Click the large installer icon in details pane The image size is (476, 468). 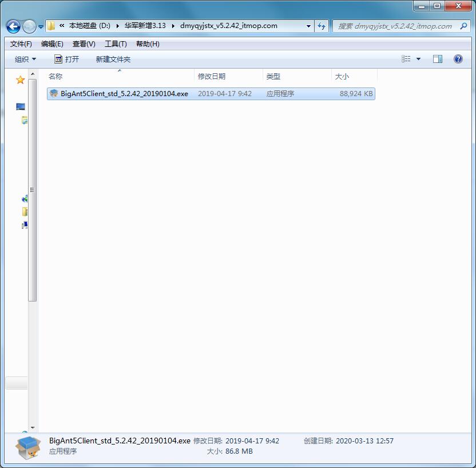pos(28,447)
